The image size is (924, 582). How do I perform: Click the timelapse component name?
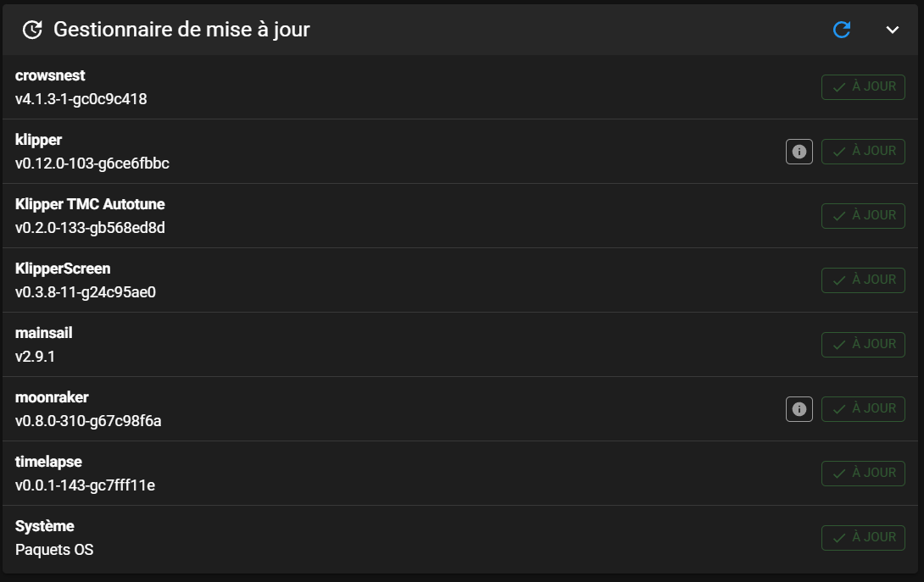48,462
